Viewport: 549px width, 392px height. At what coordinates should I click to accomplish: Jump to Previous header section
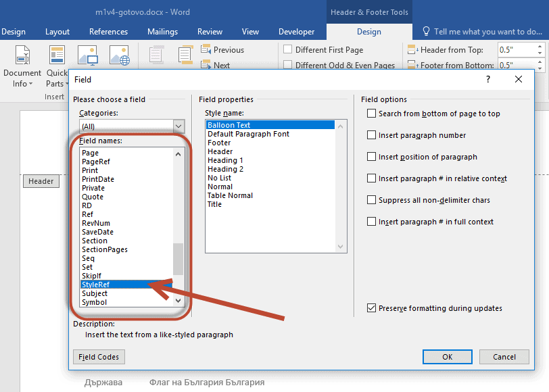point(222,50)
